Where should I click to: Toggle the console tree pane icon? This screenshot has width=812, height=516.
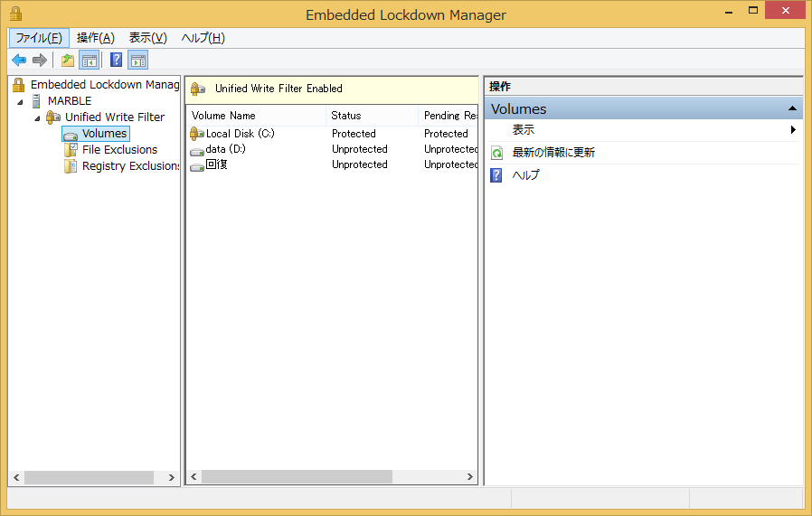coord(90,60)
